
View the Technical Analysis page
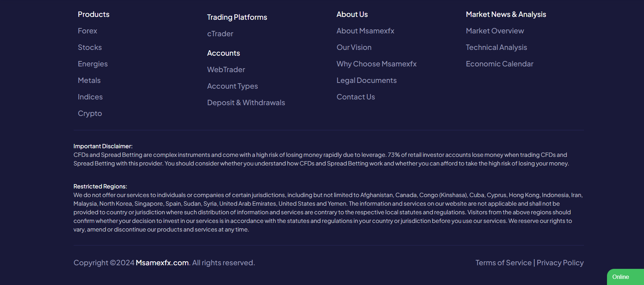(x=496, y=47)
